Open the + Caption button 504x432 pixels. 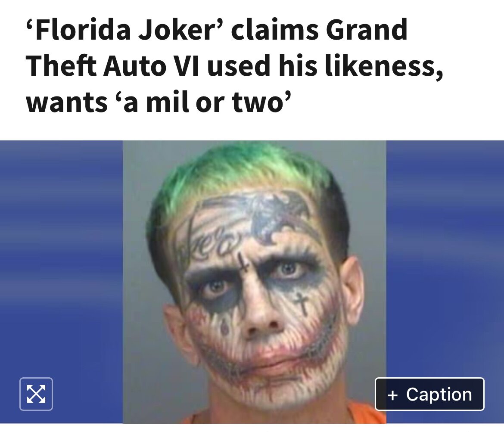point(429,394)
